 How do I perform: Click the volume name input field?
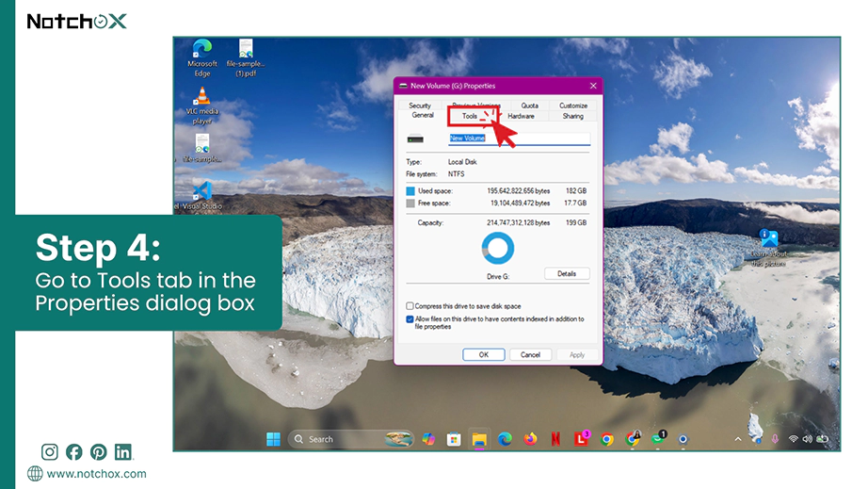520,139
